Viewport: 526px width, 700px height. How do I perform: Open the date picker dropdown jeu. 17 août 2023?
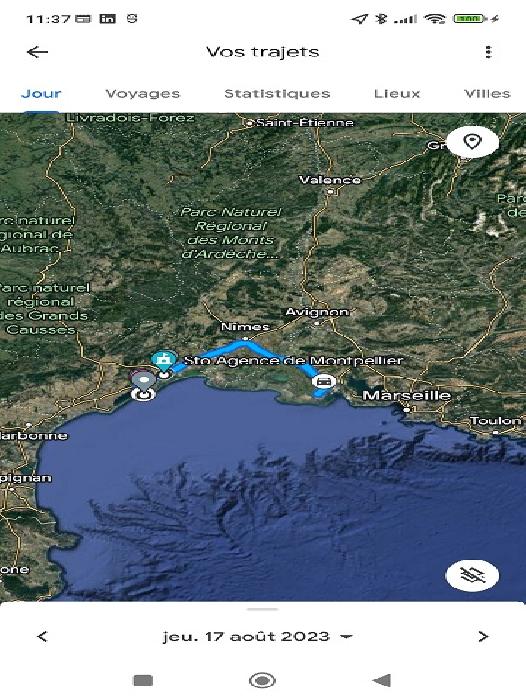pos(258,636)
